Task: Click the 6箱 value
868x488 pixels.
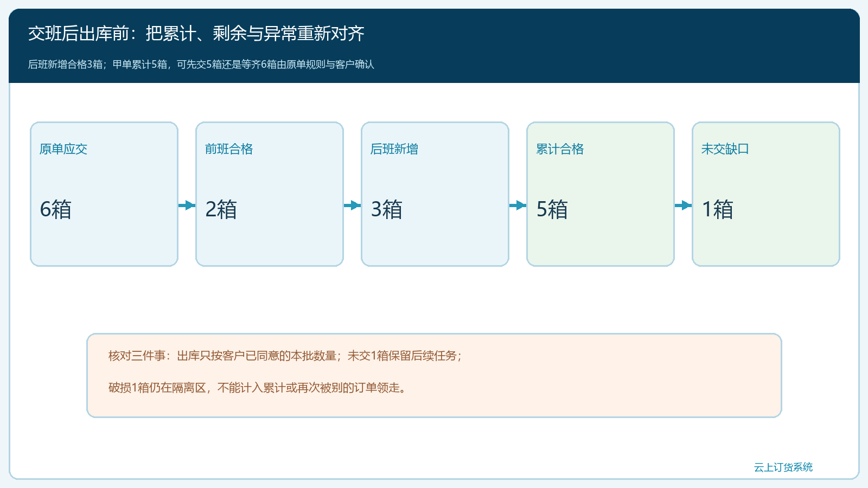Action: click(x=56, y=209)
